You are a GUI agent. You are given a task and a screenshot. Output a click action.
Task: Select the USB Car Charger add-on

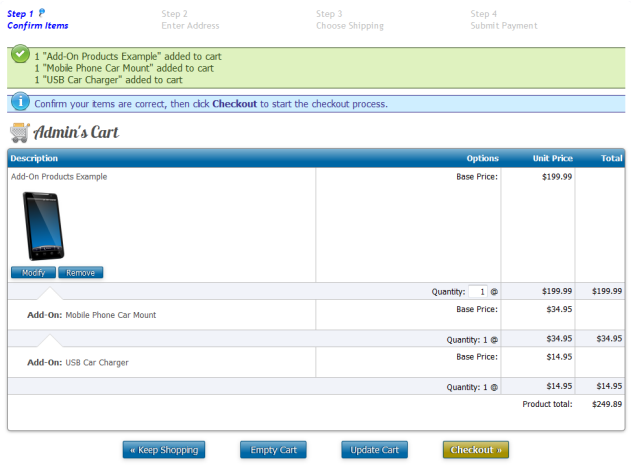(x=97, y=362)
